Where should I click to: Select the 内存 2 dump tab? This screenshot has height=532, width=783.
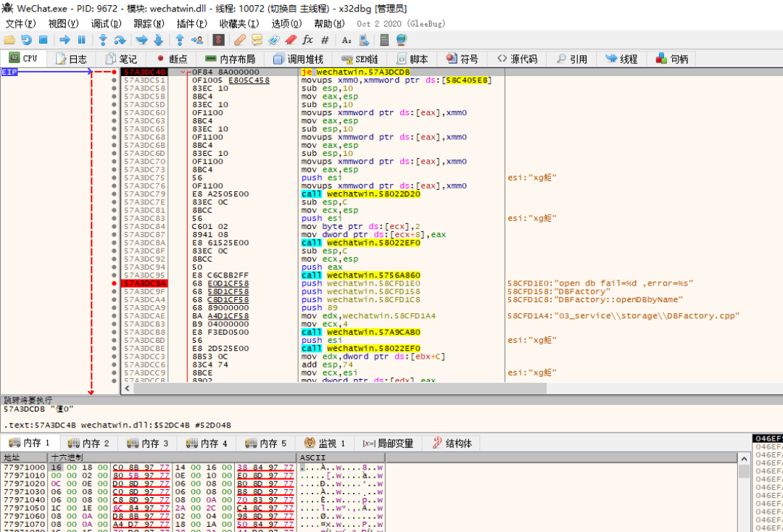tap(88, 443)
